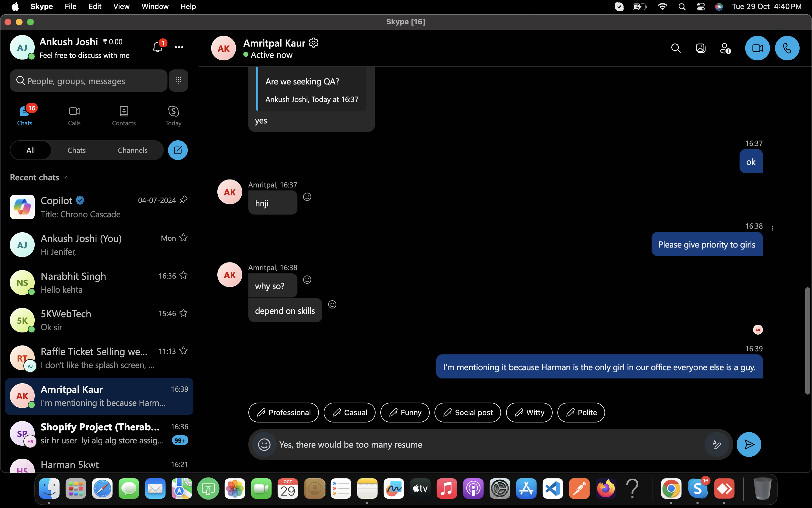Click the People, groups, messages search field
Image resolution: width=812 pixels, height=508 pixels.
(89, 81)
